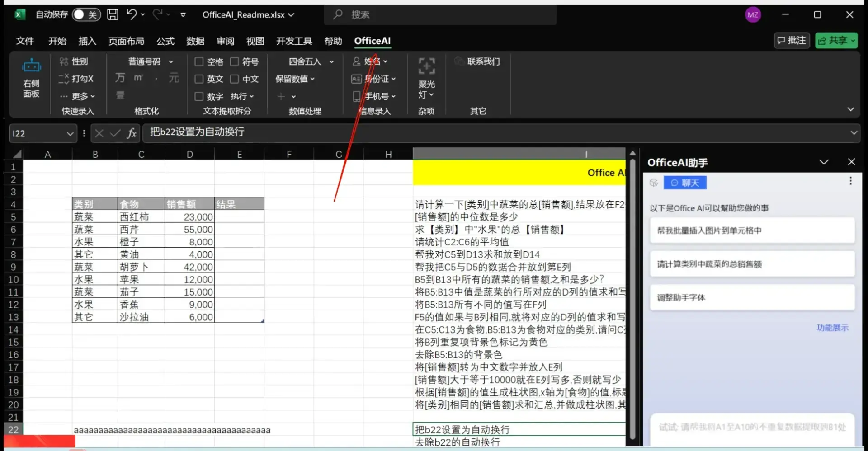Screen dimensions: 868x451
Task: Select the 右侧面板 robot icon
Action: (31, 66)
